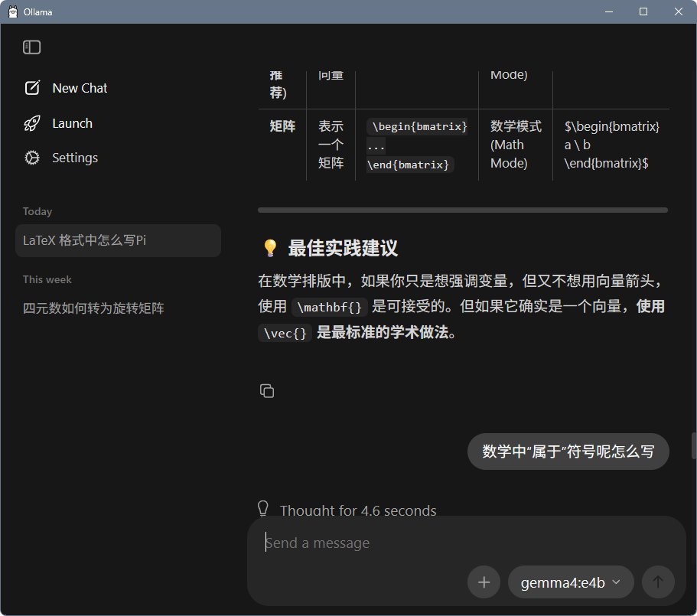Click the chat's vertical scrollbar thumb

[x=693, y=445]
